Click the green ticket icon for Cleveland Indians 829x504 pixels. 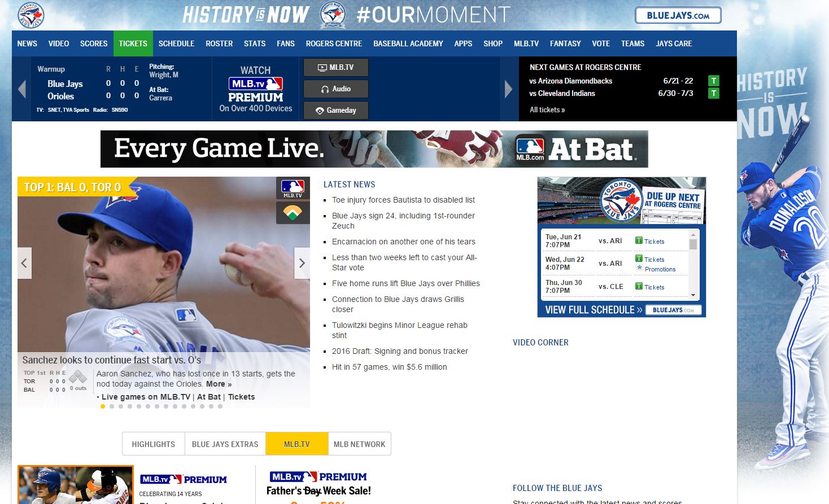click(714, 93)
